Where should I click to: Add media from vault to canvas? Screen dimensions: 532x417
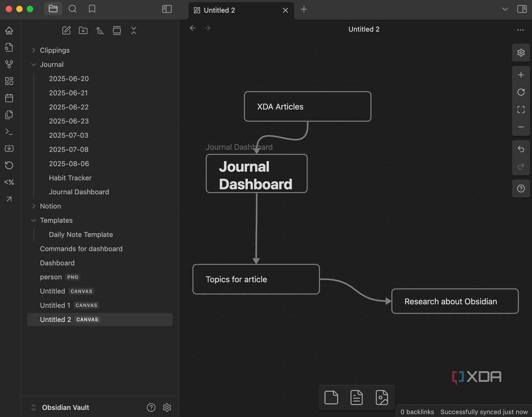382,398
